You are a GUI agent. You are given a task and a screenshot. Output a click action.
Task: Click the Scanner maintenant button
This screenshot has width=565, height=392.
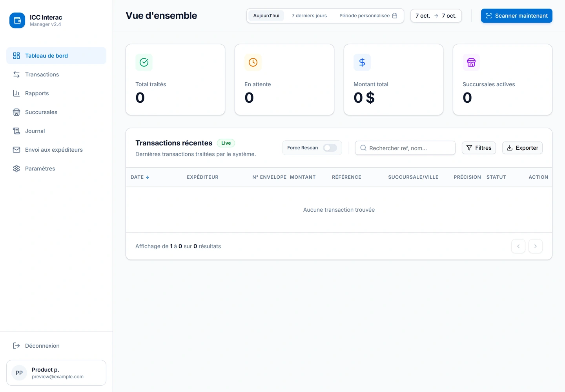pyautogui.click(x=517, y=16)
